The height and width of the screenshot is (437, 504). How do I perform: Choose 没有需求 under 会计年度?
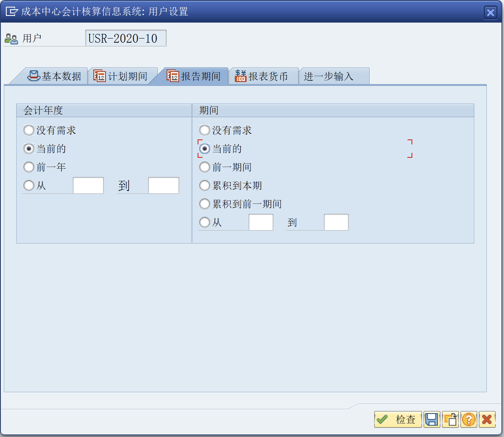click(x=28, y=130)
